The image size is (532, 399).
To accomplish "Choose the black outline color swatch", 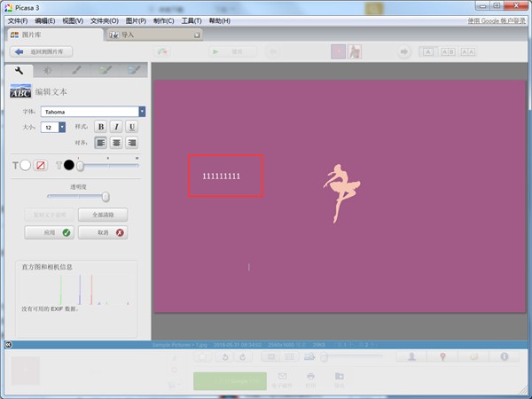I will click(69, 166).
